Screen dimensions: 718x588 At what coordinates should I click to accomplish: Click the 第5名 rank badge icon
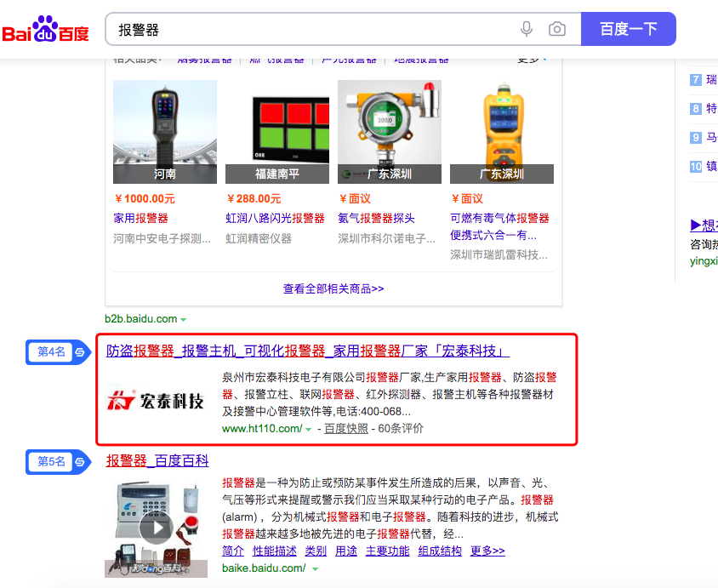click(58, 461)
